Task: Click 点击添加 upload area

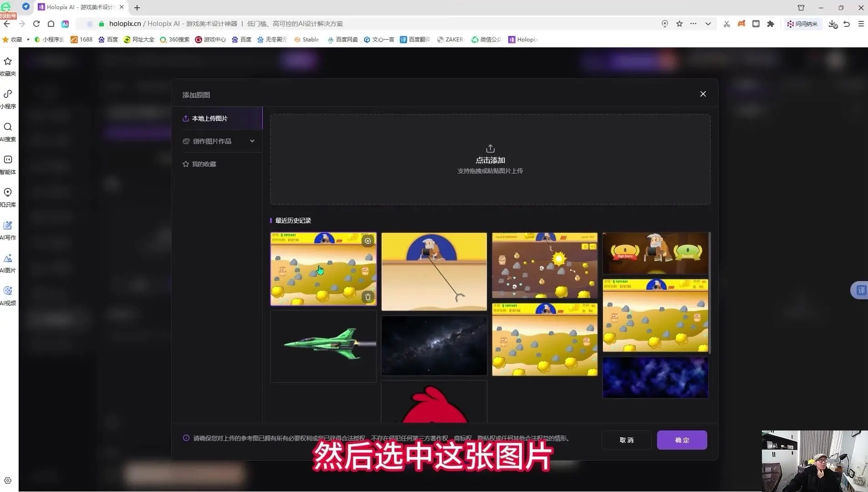Action: point(490,159)
